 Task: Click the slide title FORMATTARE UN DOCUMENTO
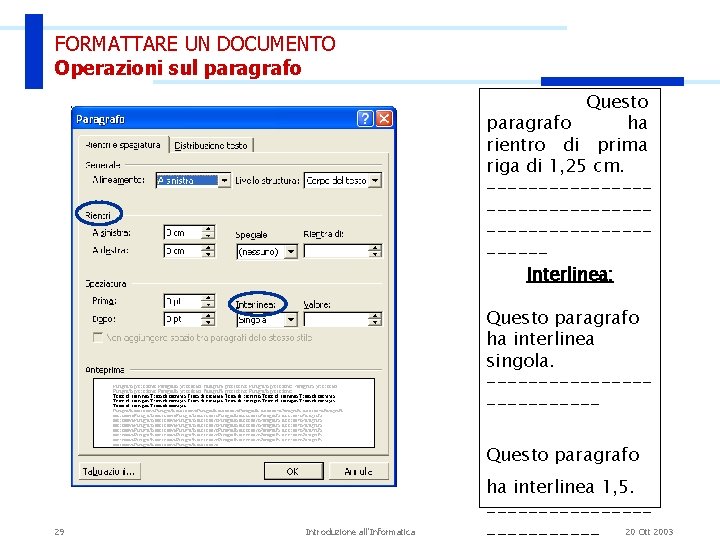(x=195, y=44)
